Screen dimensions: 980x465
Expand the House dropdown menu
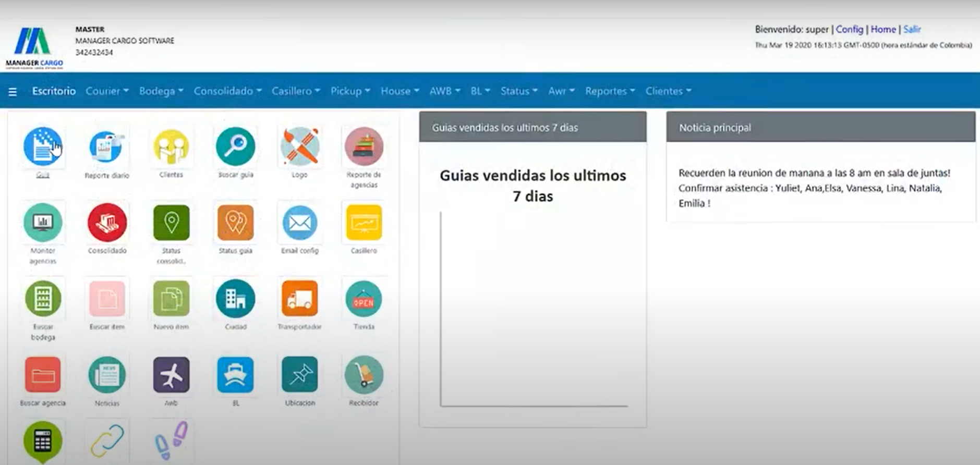coord(400,91)
